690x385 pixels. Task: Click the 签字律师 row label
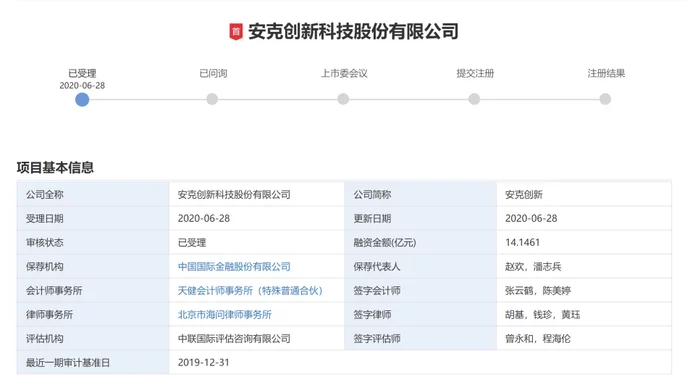click(x=372, y=315)
